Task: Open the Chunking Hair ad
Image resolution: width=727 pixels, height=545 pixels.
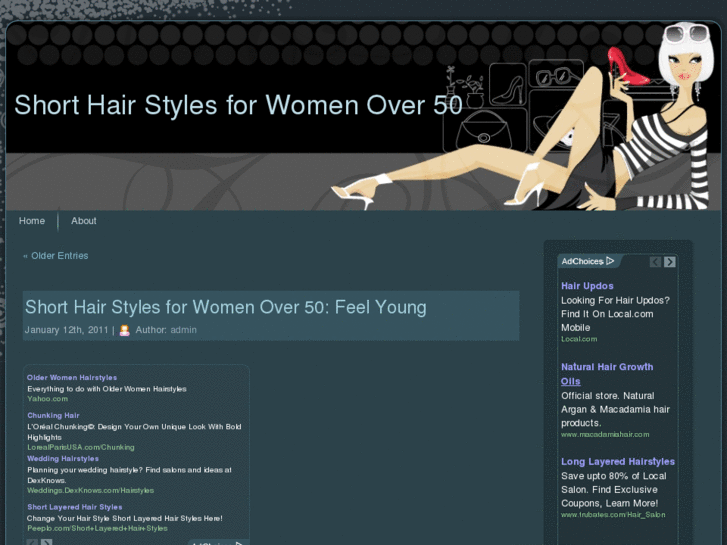Action: pyautogui.click(x=53, y=416)
